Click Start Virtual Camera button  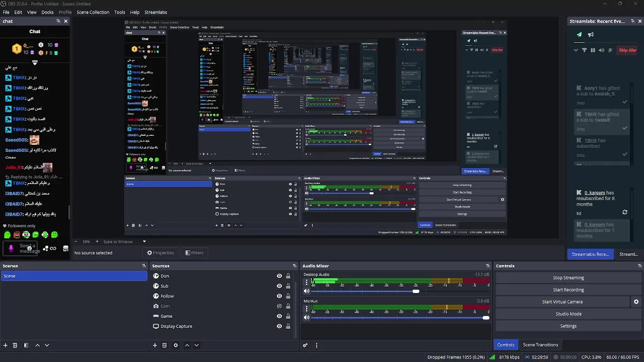click(x=562, y=302)
